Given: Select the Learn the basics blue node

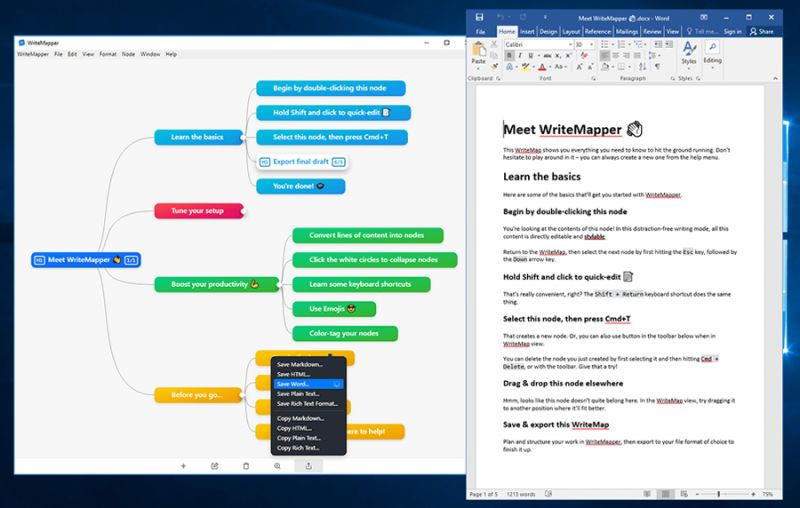Looking at the screenshot, I should coord(198,137).
